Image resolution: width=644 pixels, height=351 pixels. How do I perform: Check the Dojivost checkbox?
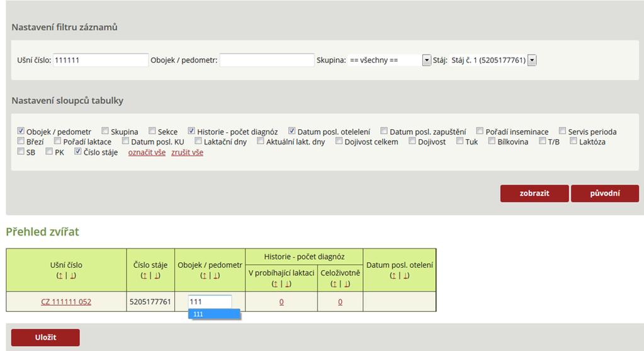point(412,141)
